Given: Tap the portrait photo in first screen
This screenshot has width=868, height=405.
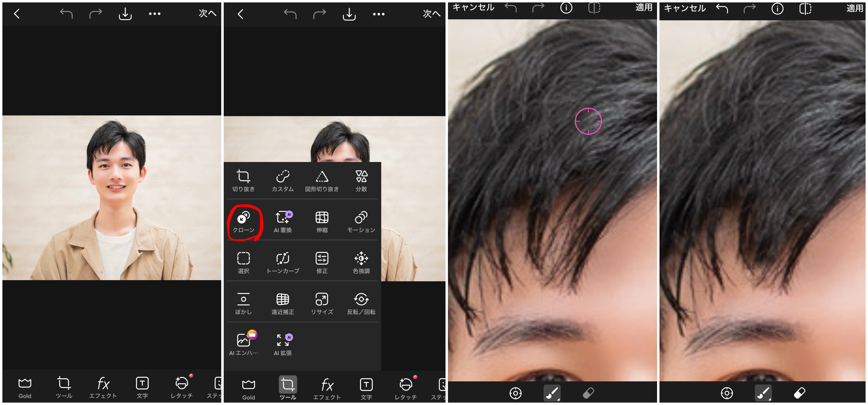Looking at the screenshot, I should click(x=112, y=198).
